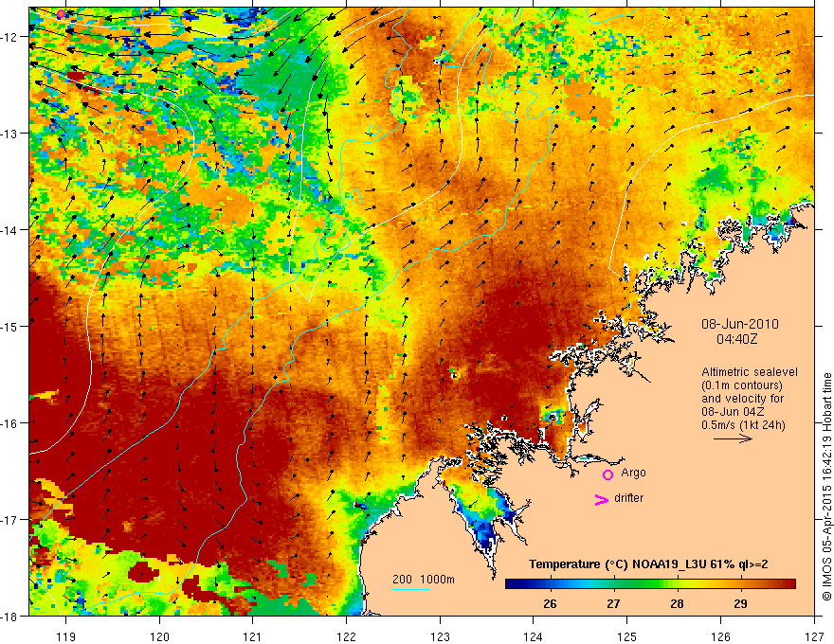Viewport: 834px width, 644px height.
Task: Click longitude axis label 122
Action: tap(346, 636)
